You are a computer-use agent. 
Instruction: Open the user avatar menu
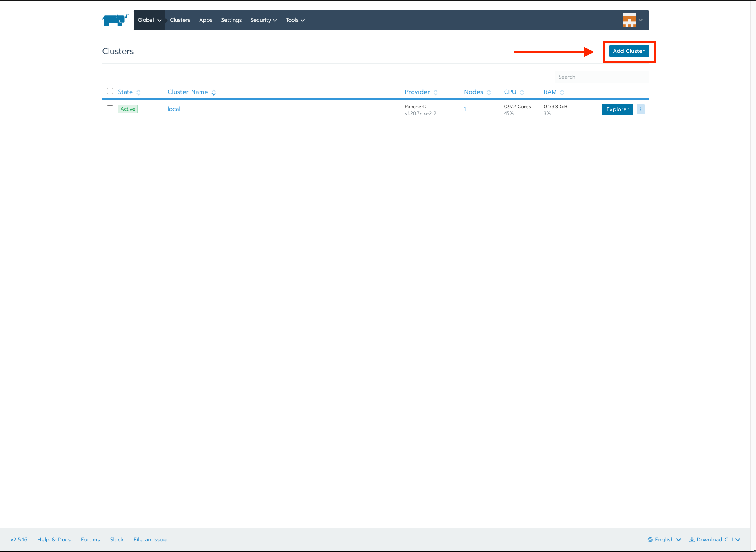[x=632, y=20]
